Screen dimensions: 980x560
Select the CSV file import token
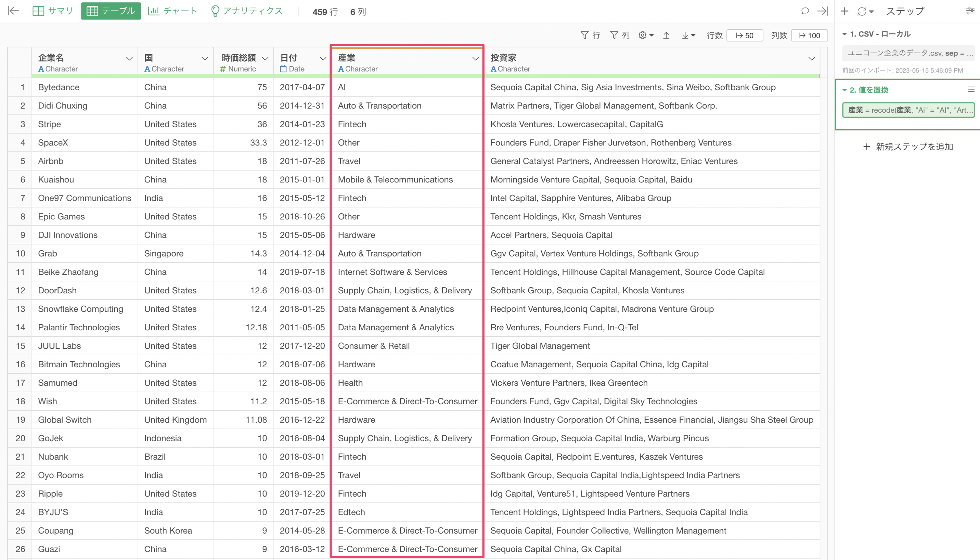tap(908, 53)
